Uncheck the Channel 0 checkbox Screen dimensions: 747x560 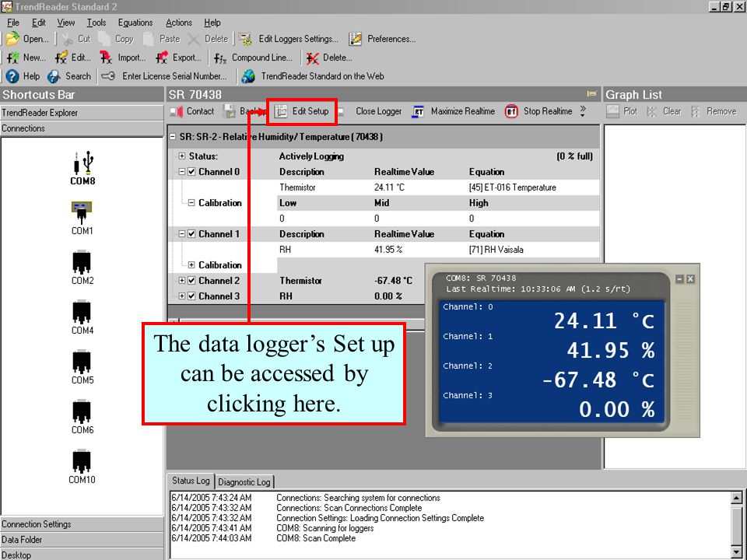[x=191, y=172]
